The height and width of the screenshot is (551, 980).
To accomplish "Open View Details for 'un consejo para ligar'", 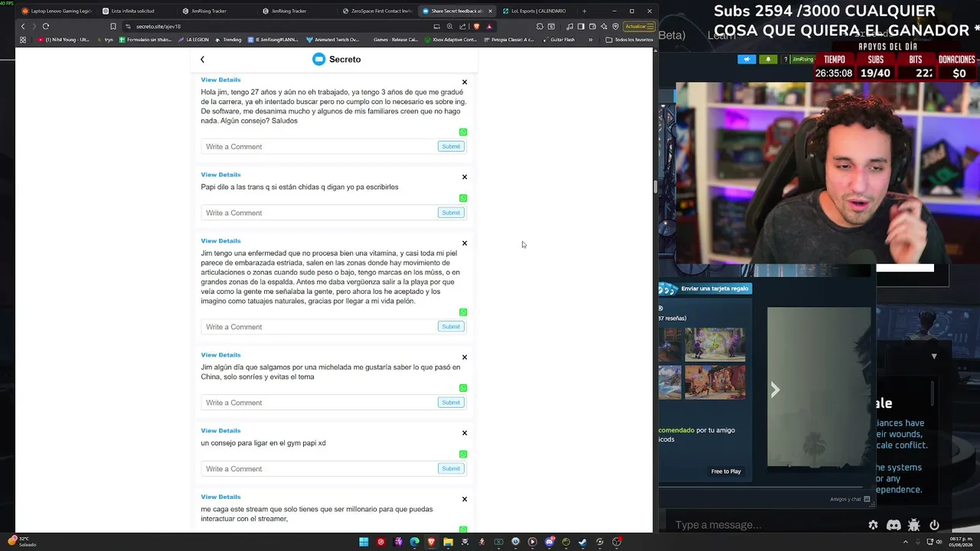I will coord(220,431).
